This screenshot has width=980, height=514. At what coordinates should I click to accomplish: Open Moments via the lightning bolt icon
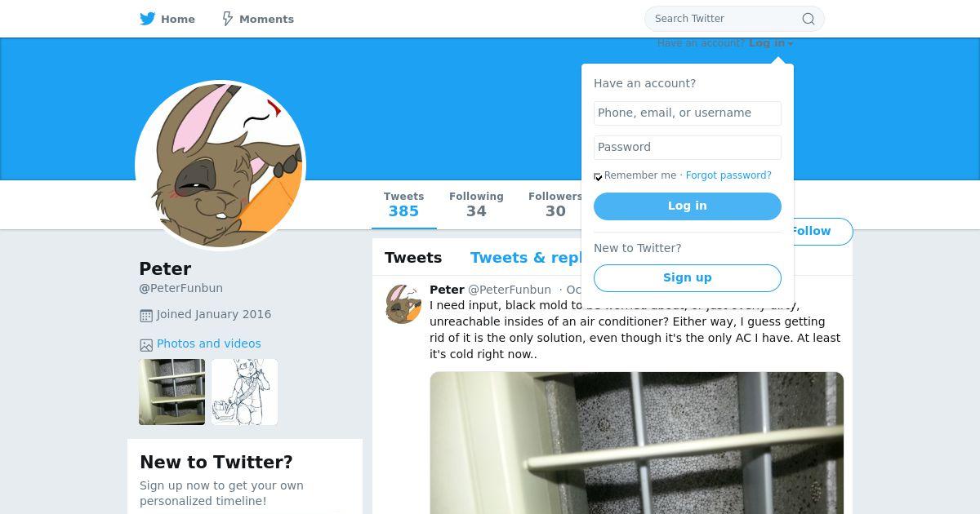228,19
